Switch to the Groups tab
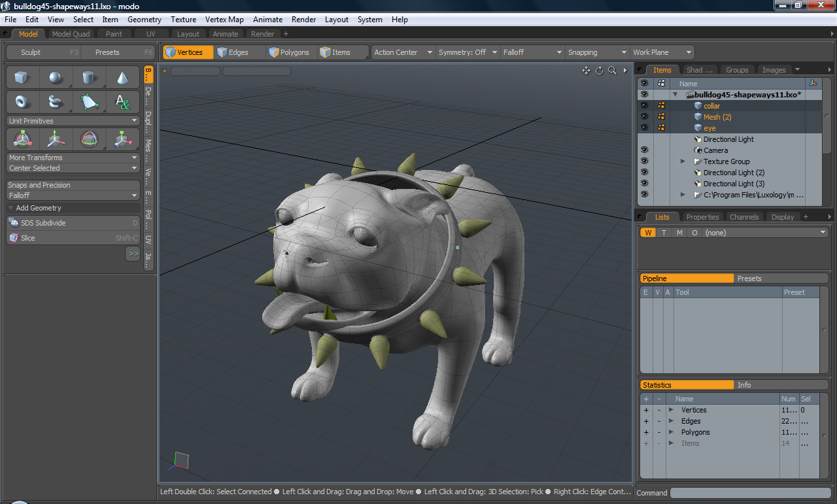The width and height of the screenshot is (837, 504). tap(737, 70)
